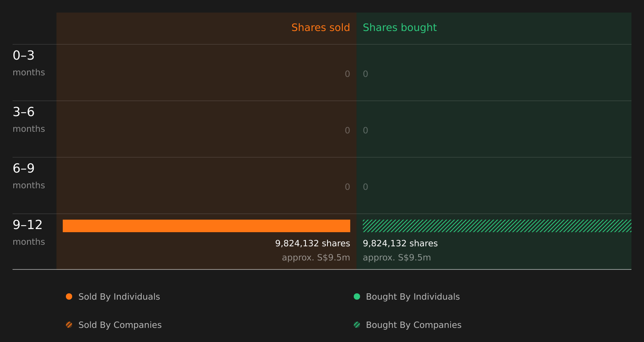644x342 pixels.
Task: Click bought zero value in 3–6 months row
Action: coord(366,130)
